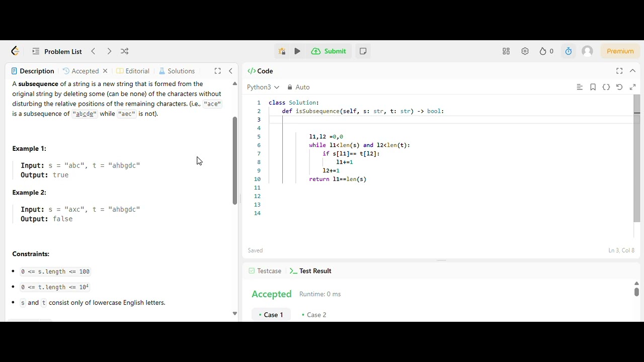This screenshot has height=362, width=644.
Task: Click the format code icon
Action: pos(580,87)
